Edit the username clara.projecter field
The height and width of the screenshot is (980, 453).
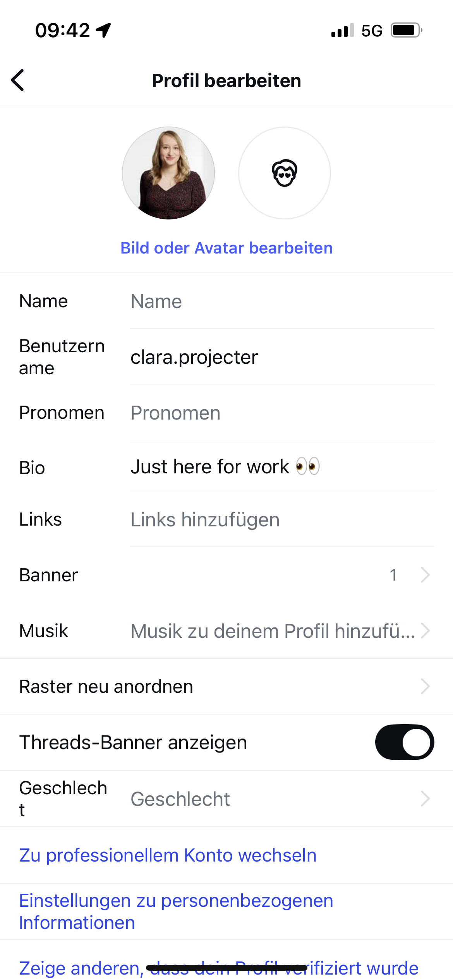(x=282, y=357)
